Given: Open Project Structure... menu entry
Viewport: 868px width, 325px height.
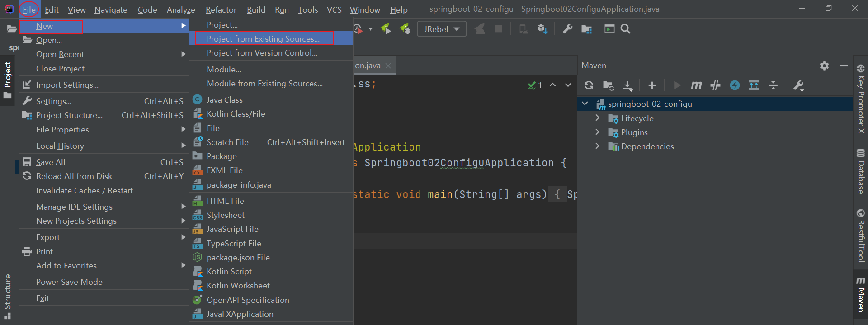Looking at the screenshot, I should 104,115.
